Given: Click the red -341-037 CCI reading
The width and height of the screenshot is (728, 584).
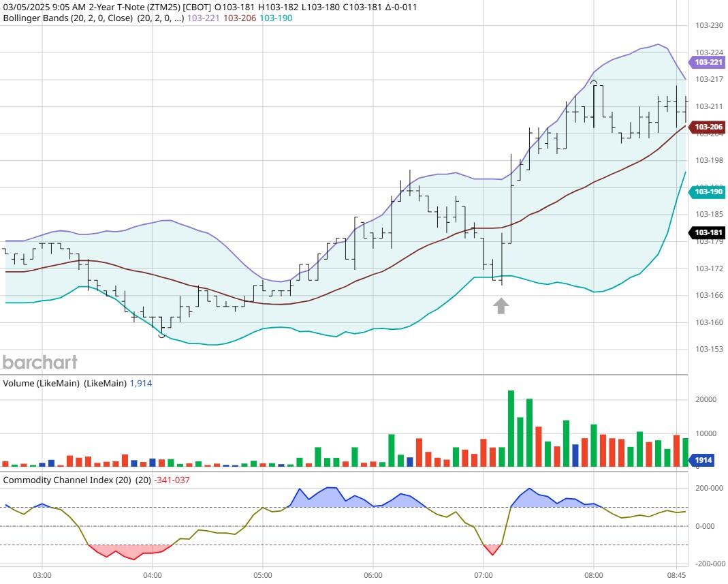Looking at the screenshot, I should tap(172, 480).
